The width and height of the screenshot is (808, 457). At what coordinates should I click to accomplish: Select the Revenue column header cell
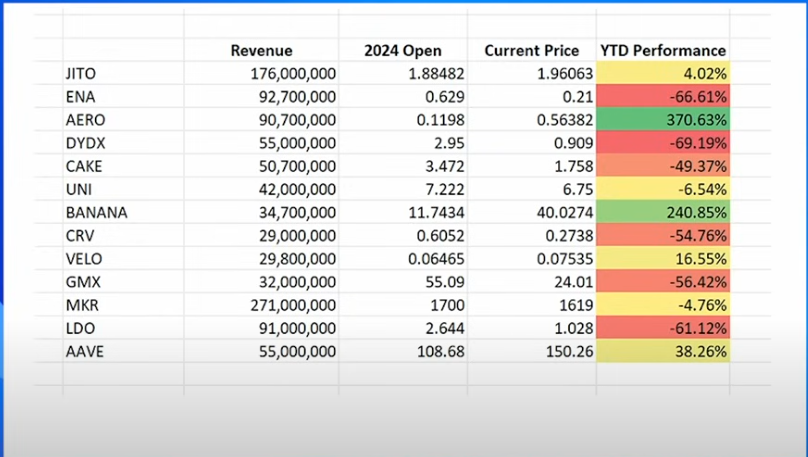(261, 50)
